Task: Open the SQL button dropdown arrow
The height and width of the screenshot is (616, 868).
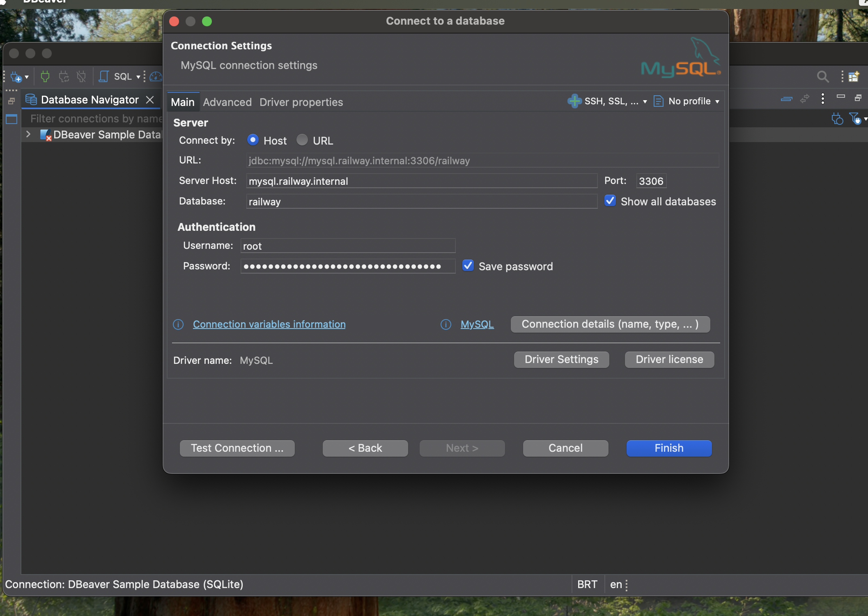Action: pyautogui.click(x=138, y=77)
